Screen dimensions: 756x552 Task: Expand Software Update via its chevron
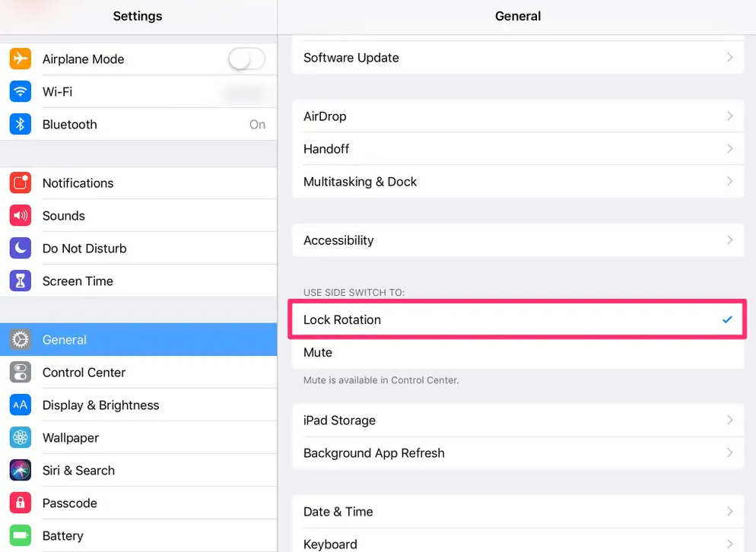pyautogui.click(x=729, y=58)
